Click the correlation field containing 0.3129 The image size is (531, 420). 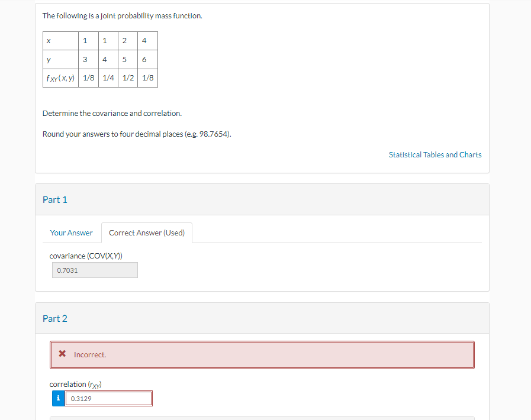click(x=108, y=398)
